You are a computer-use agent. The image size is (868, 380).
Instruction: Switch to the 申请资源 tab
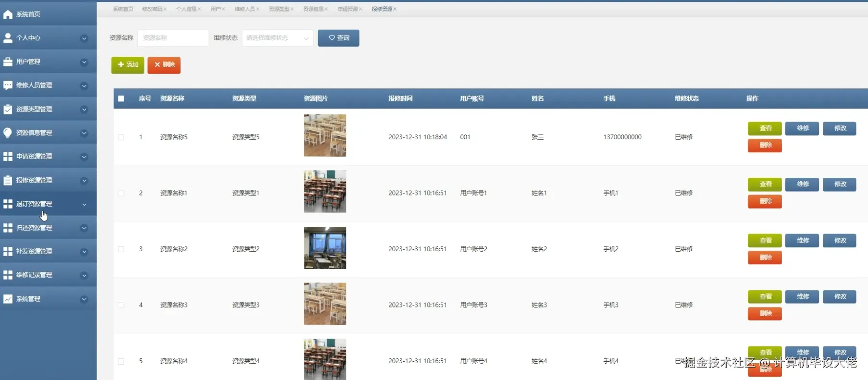point(348,9)
